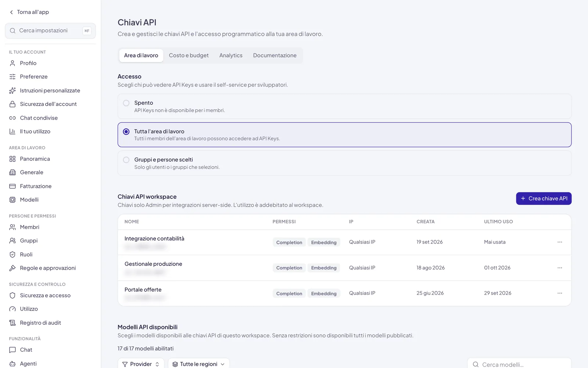Open options menu for Integrazione contabilità key
Screen dimensions: 588x368
(560, 242)
